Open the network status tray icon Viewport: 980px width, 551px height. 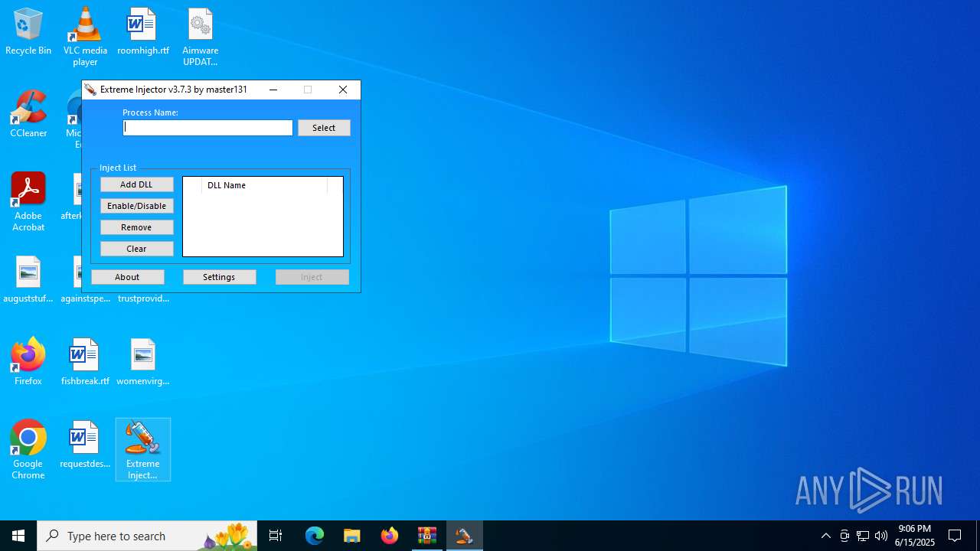coord(863,536)
